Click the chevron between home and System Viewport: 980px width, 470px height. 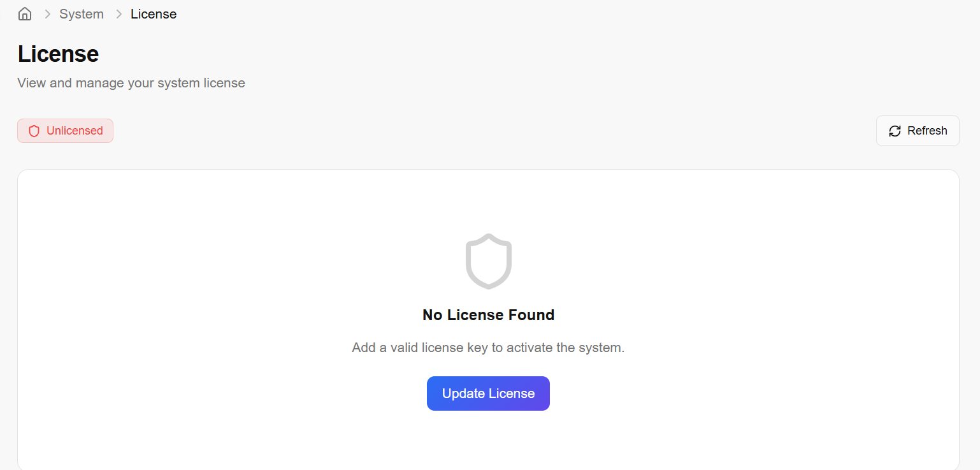coord(47,14)
